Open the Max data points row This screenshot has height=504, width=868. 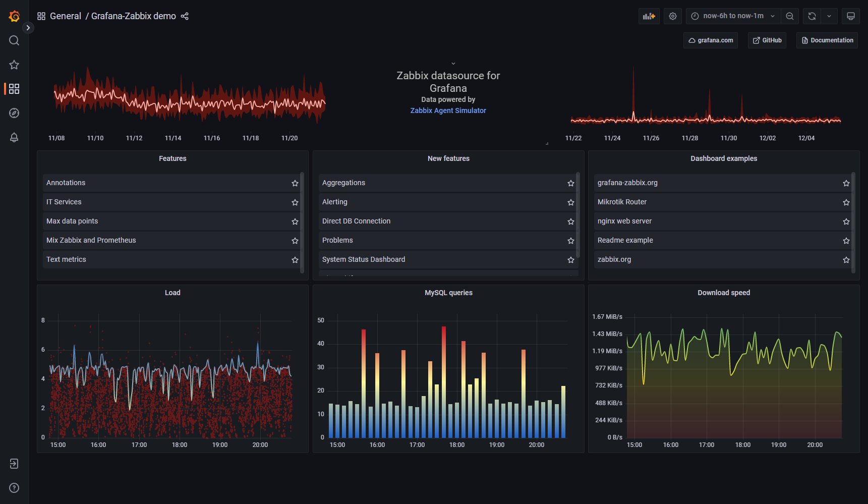pyautogui.click(x=171, y=221)
